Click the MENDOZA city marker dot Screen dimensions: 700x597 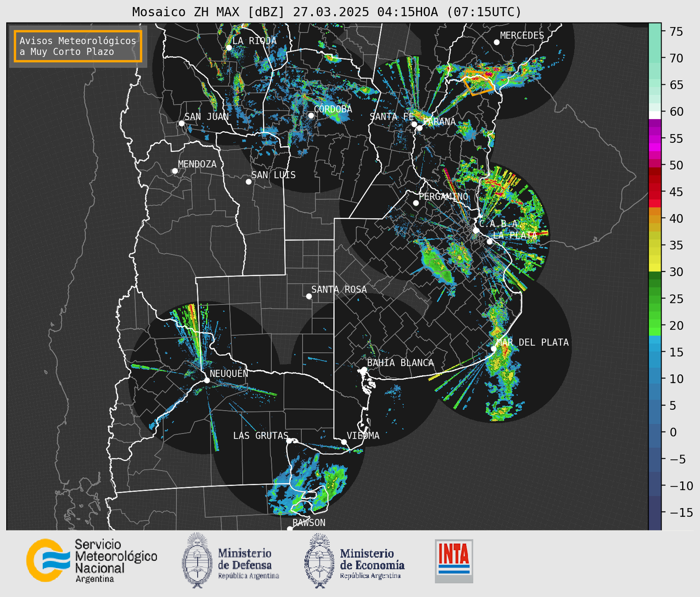tap(175, 171)
